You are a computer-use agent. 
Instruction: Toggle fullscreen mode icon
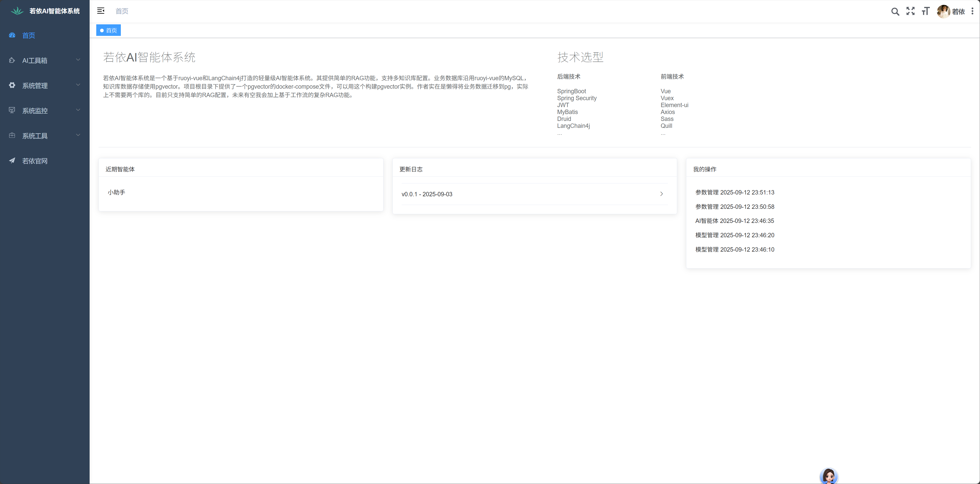[x=910, y=11]
